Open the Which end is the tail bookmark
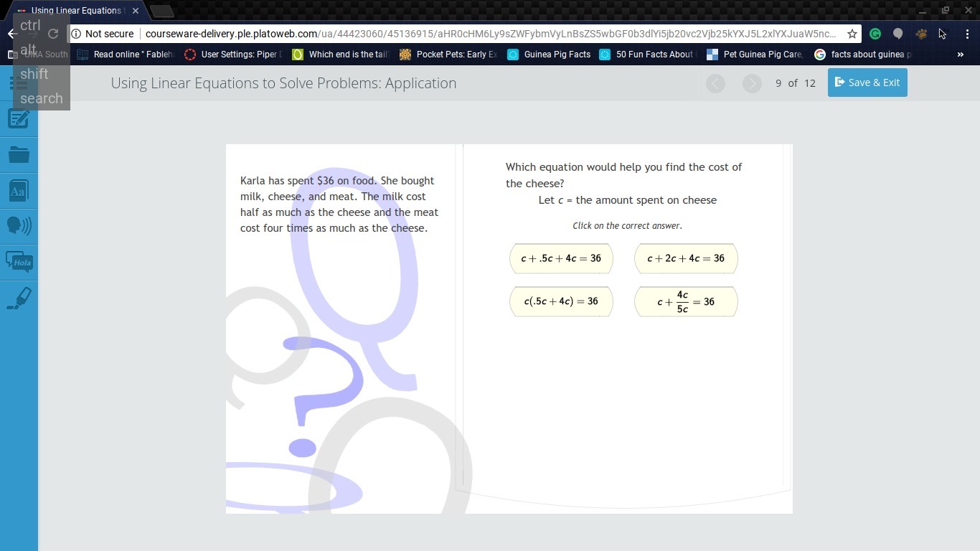 (341, 55)
